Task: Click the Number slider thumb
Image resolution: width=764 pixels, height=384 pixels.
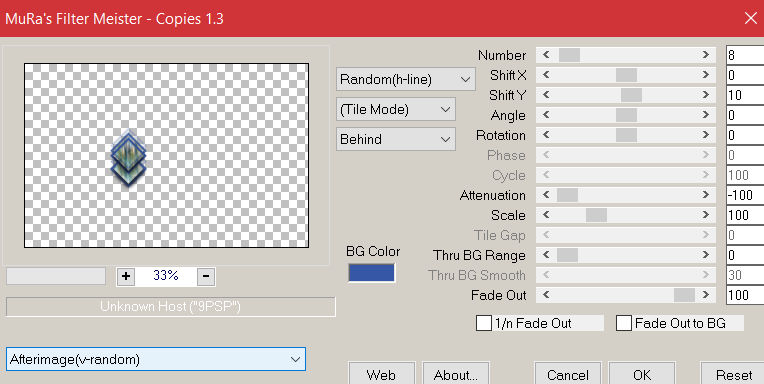Action: click(569, 55)
